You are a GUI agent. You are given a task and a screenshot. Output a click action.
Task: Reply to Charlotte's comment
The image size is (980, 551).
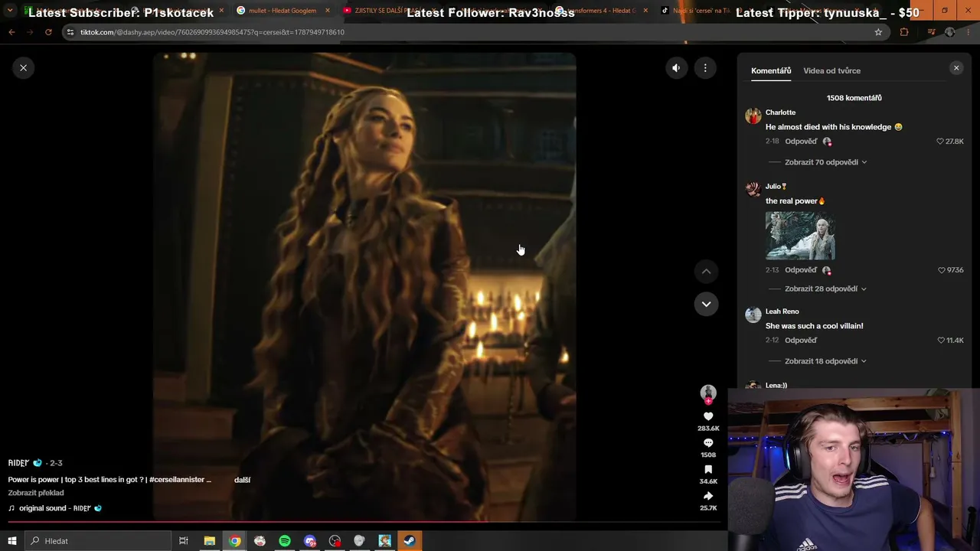801,142
